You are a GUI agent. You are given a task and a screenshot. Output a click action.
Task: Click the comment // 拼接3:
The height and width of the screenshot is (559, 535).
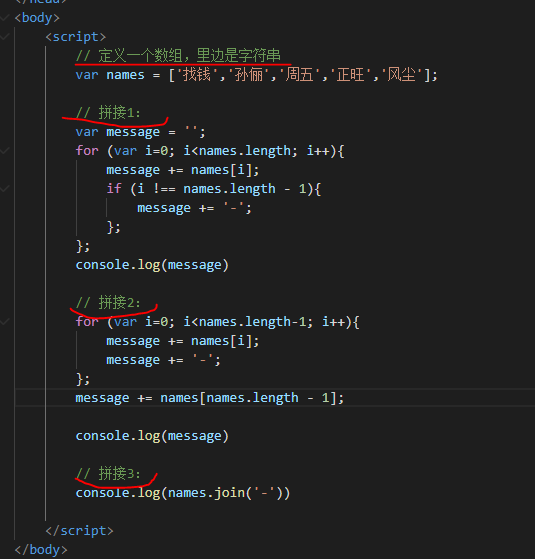(x=108, y=474)
